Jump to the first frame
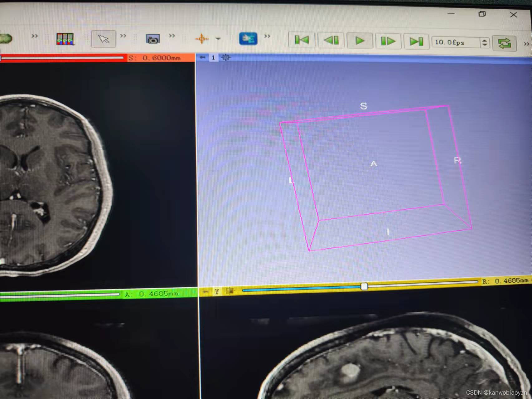This screenshot has width=532, height=399. tap(302, 40)
